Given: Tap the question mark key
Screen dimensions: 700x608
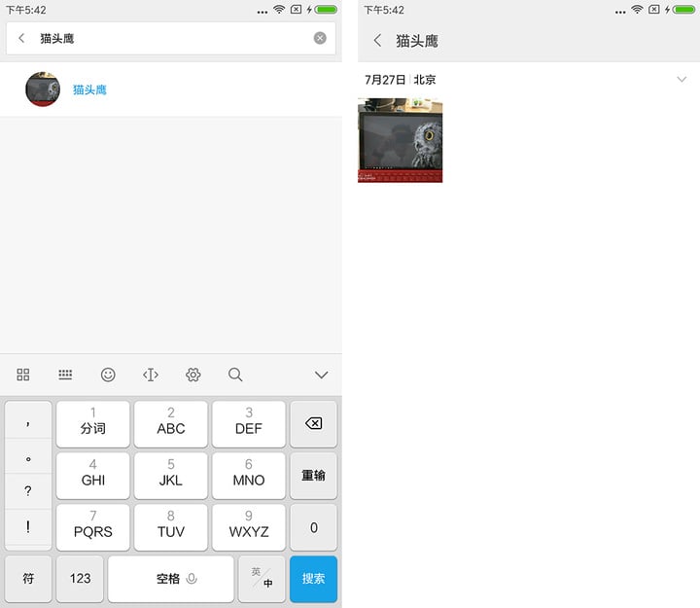Looking at the screenshot, I should tap(28, 491).
